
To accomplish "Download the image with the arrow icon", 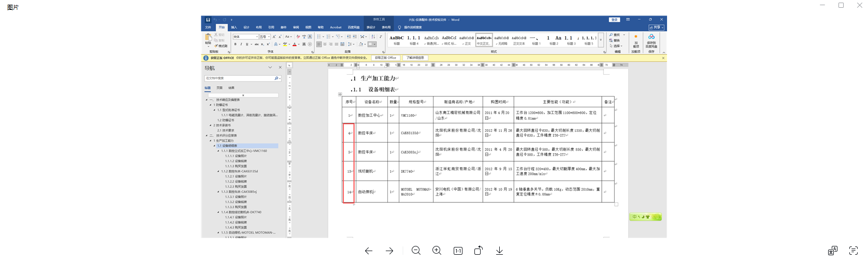I will point(499,251).
